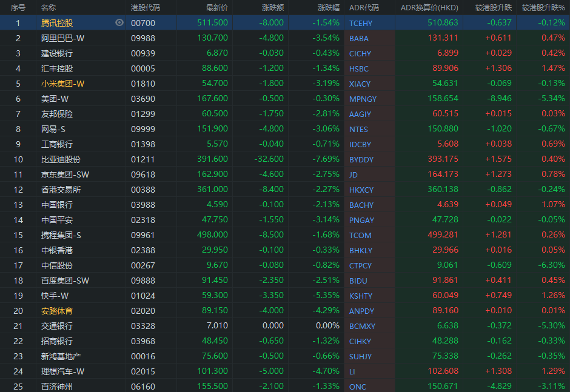Click the 名称 column header
570x392 pixels.
49,8
